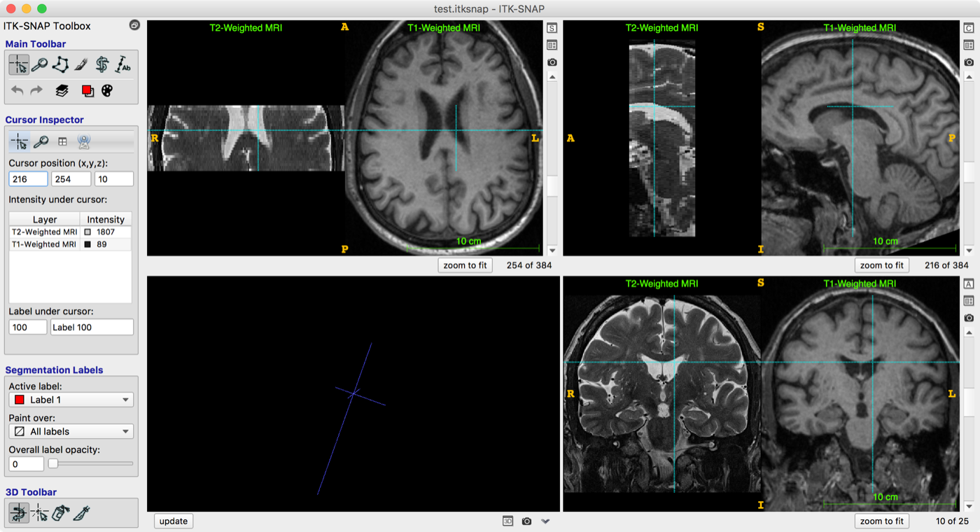Select the Image Annotation ruler tool

pyautogui.click(x=123, y=65)
